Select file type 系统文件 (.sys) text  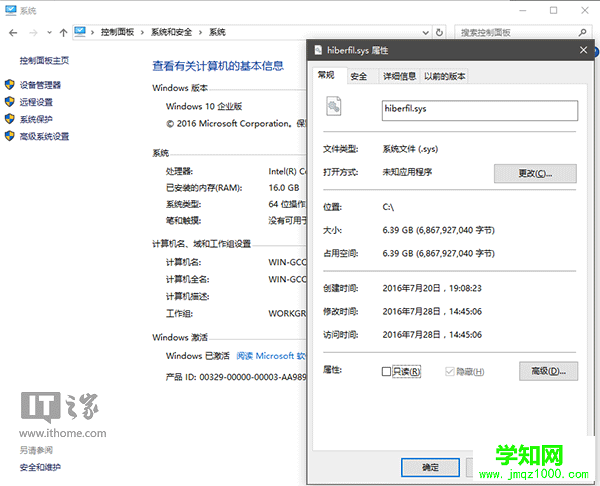point(410,149)
